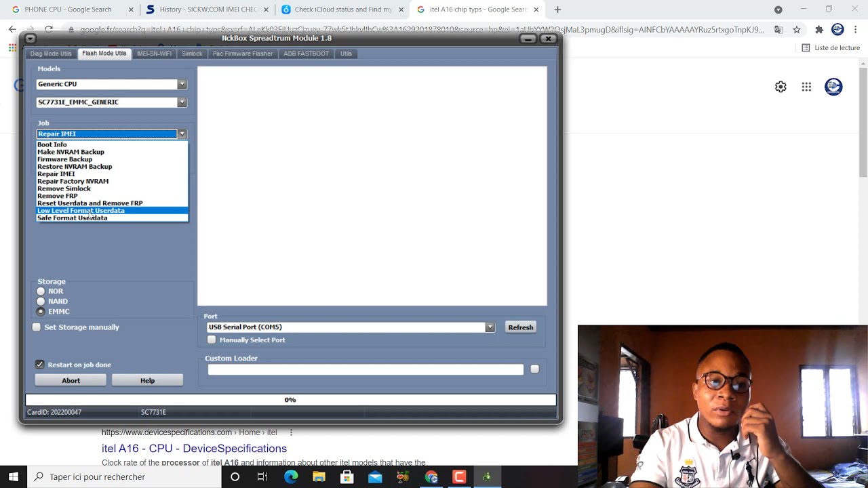Expand the Generic CPU models dropdown

[182, 84]
